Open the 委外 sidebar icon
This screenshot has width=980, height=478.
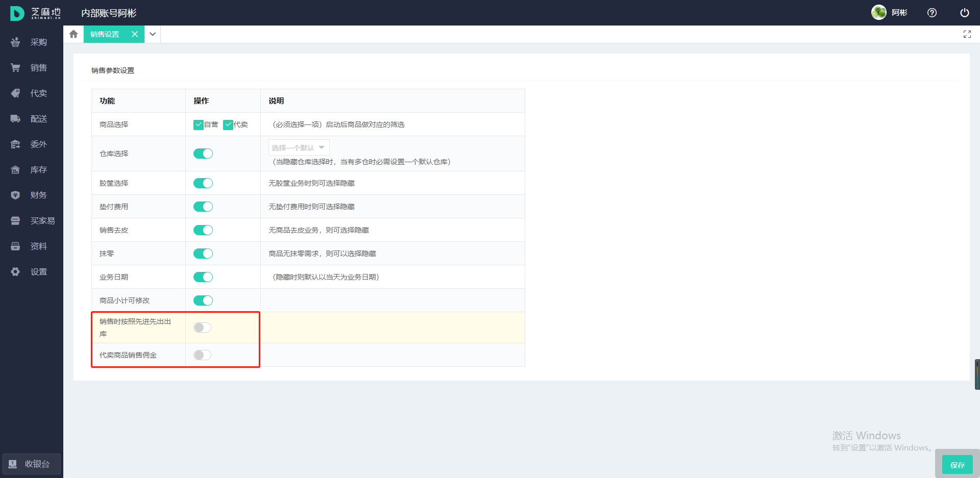(x=15, y=144)
